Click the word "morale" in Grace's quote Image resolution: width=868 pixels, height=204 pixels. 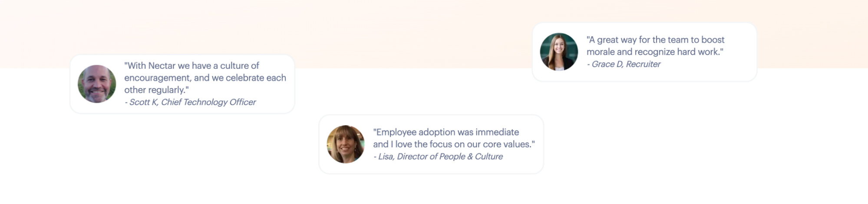601,52
